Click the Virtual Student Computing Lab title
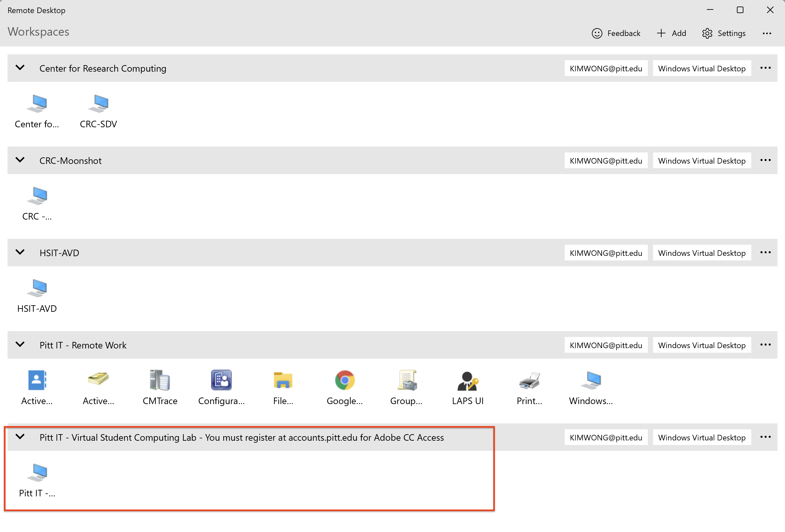This screenshot has width=785, height=532. (x=242, y=437)
